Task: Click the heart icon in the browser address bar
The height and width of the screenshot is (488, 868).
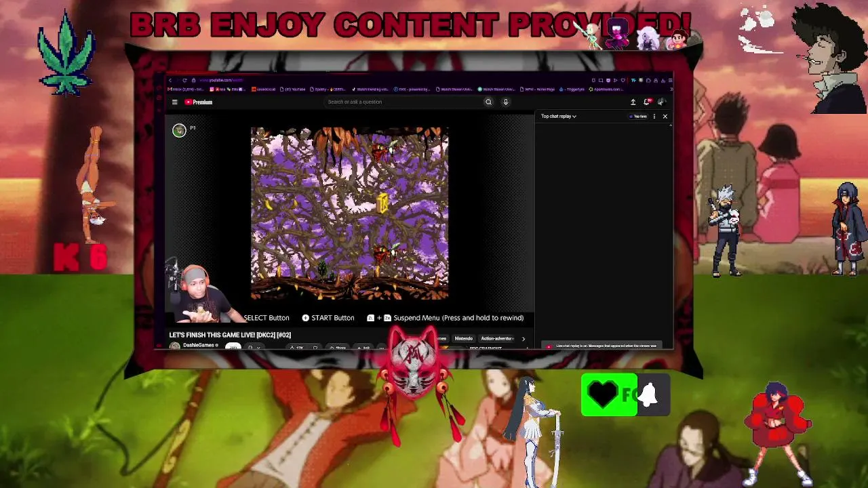Action: [x=623, y=80]
